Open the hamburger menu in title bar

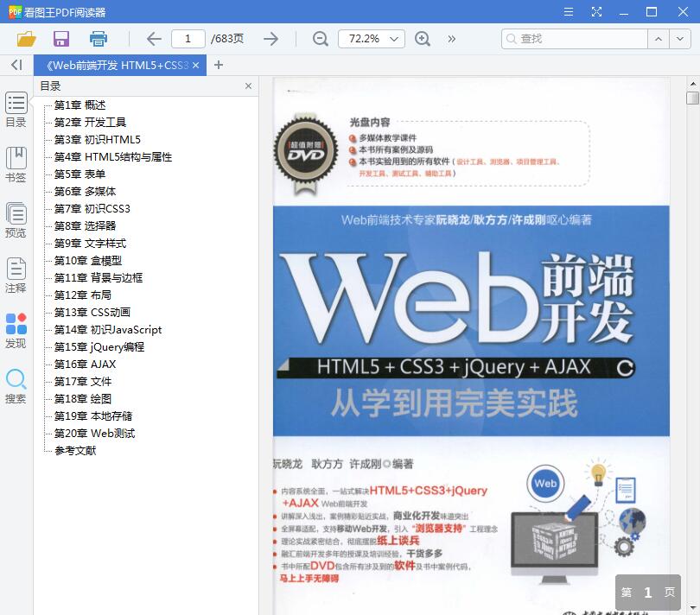click(x=569, y=12)
